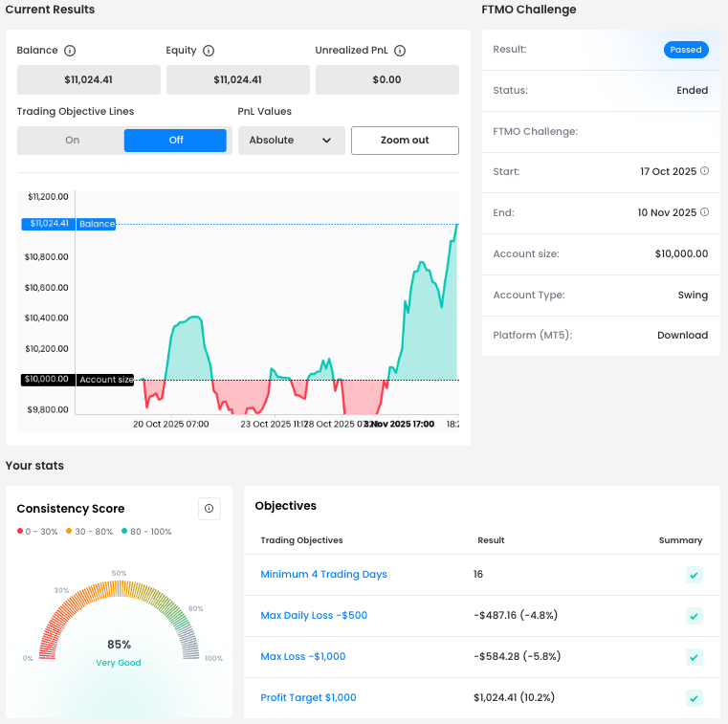Click the Zoom out button

pos(405,141)
